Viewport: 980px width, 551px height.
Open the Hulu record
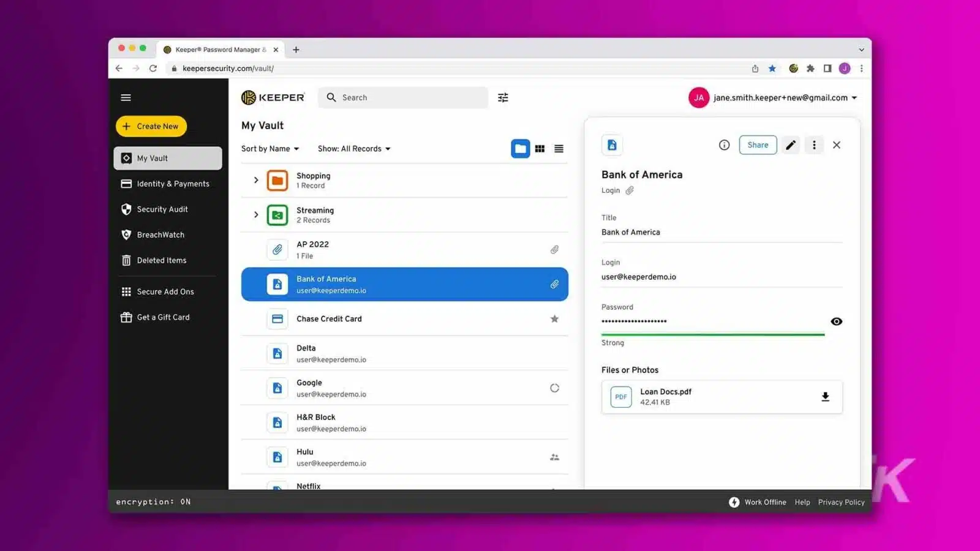[405, 457]
